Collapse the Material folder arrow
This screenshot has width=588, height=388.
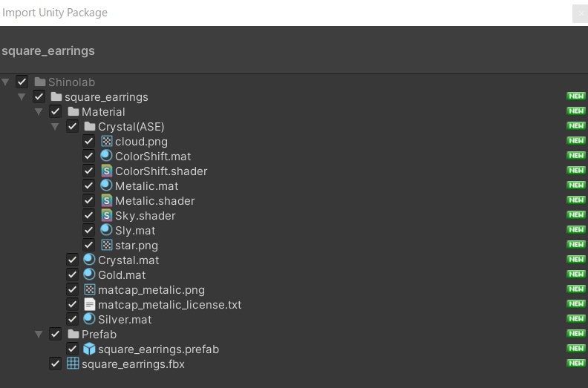pyautogui.click(x=39, y=111)
